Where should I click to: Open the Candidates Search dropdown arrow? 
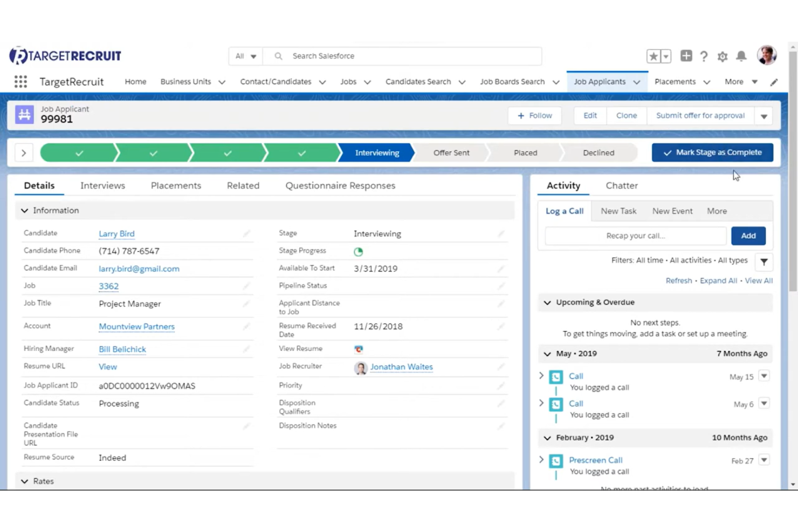pos(462,82)
